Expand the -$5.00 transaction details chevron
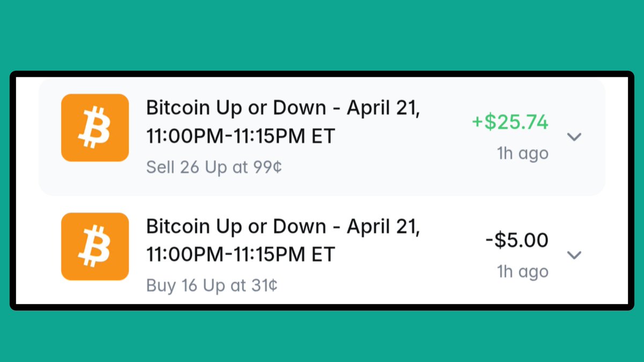 click(x=574, y=255)
